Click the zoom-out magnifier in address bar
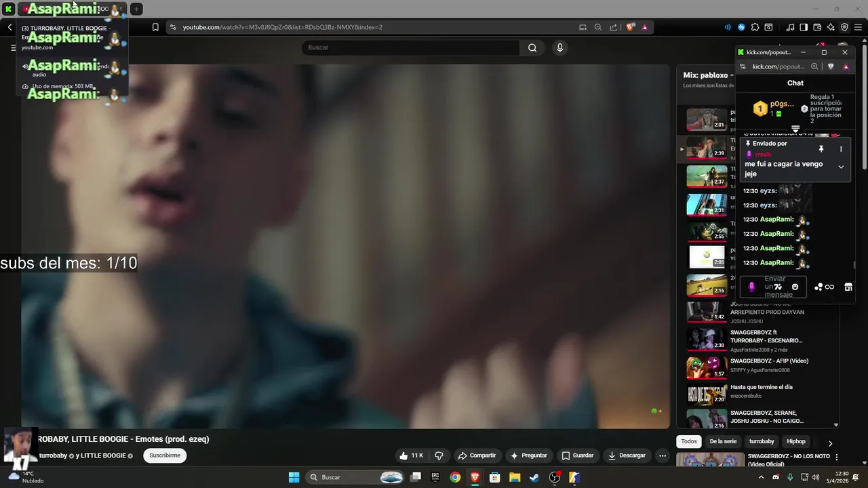 (x=597, y=27)
